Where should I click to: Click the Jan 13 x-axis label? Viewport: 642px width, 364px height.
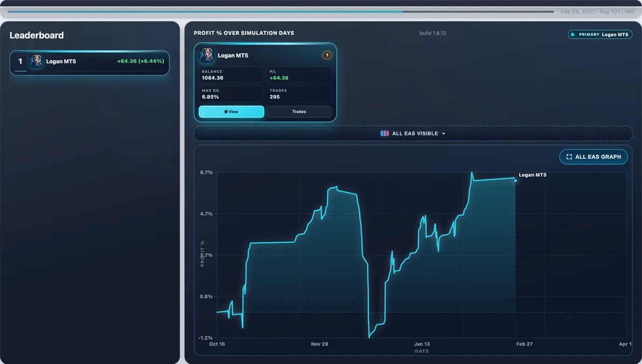click(422, 344)
